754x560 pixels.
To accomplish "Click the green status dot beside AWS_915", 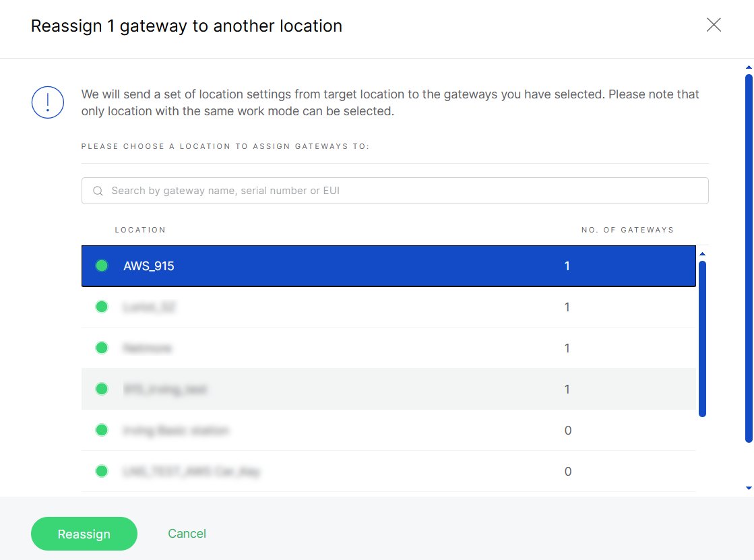I will (x=102, y=266).
